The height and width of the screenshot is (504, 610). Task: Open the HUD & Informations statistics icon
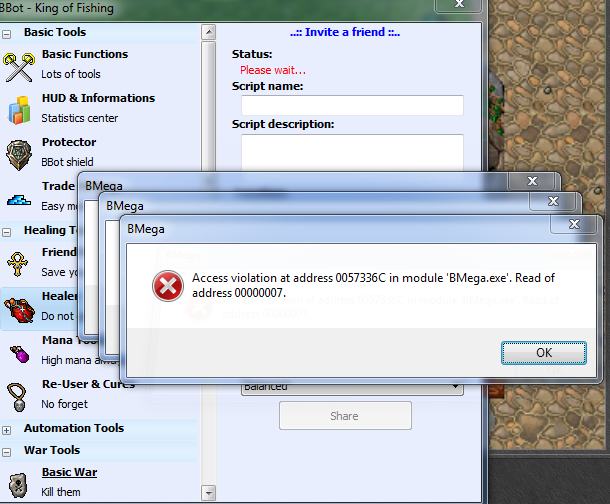click(20, 108)
